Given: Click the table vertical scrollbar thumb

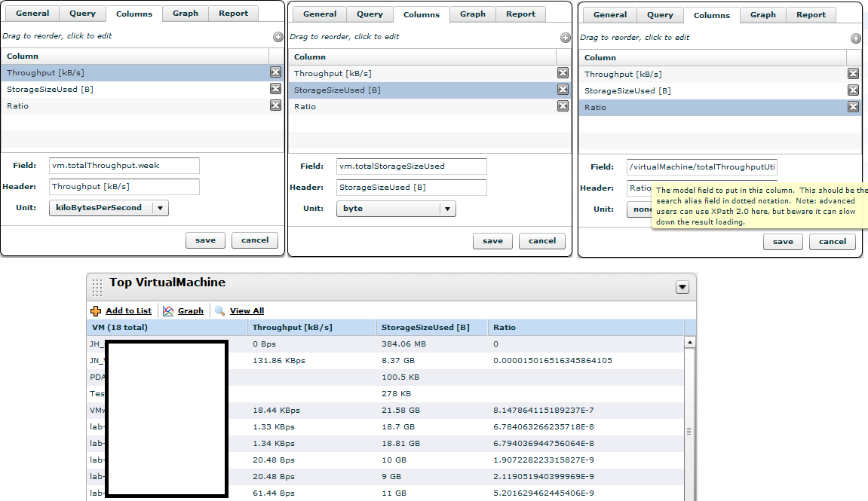Looking at the screenshot, I should tap(690, 432).
